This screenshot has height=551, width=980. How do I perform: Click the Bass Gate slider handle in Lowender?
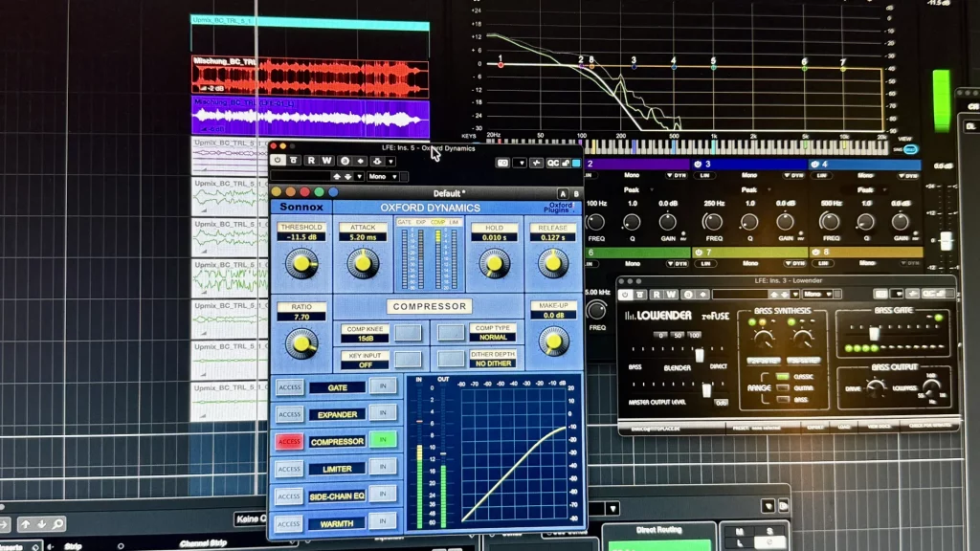coord(873,333)
